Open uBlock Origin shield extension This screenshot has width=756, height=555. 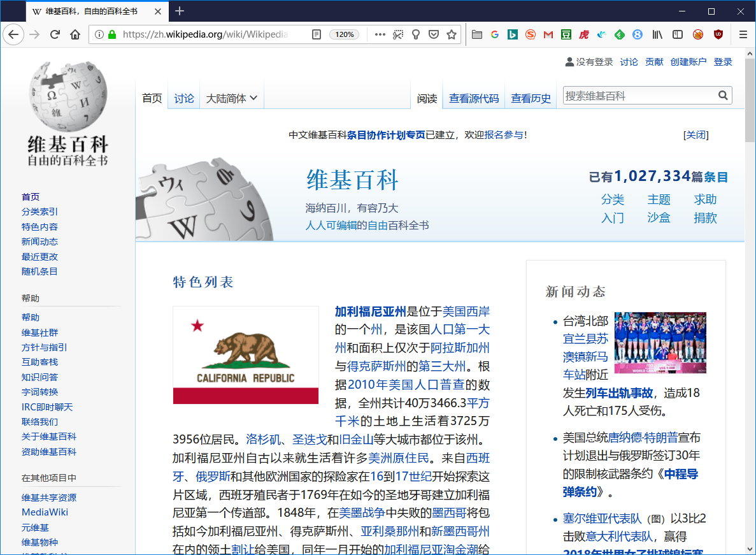(718, 34)
